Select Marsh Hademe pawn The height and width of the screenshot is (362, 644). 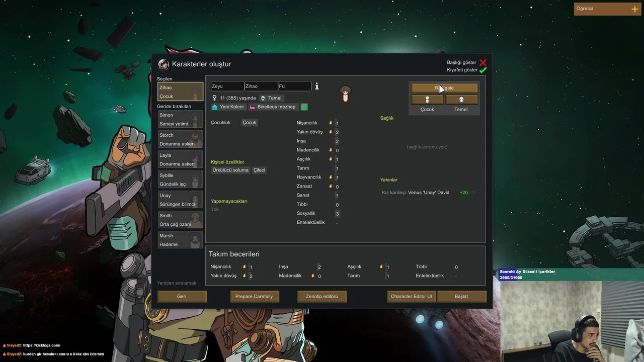coord(180,240)
